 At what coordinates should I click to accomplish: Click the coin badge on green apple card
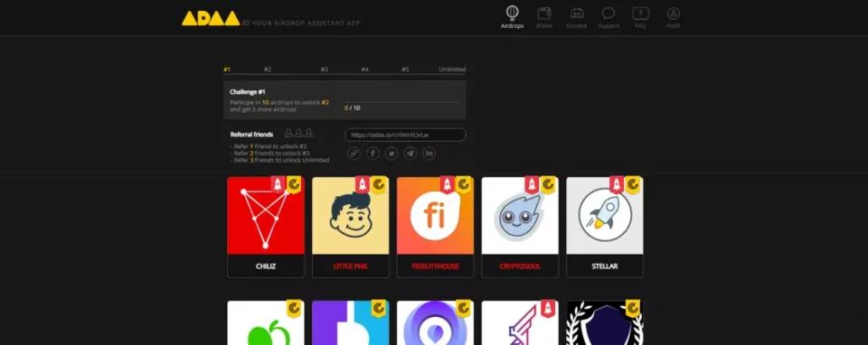coord(294,309)
